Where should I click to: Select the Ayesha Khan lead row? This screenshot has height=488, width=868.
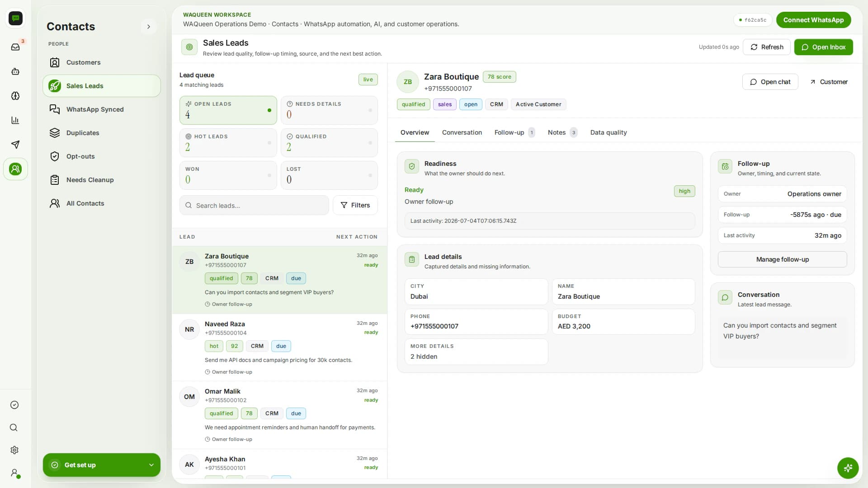(x=279, y=464)
